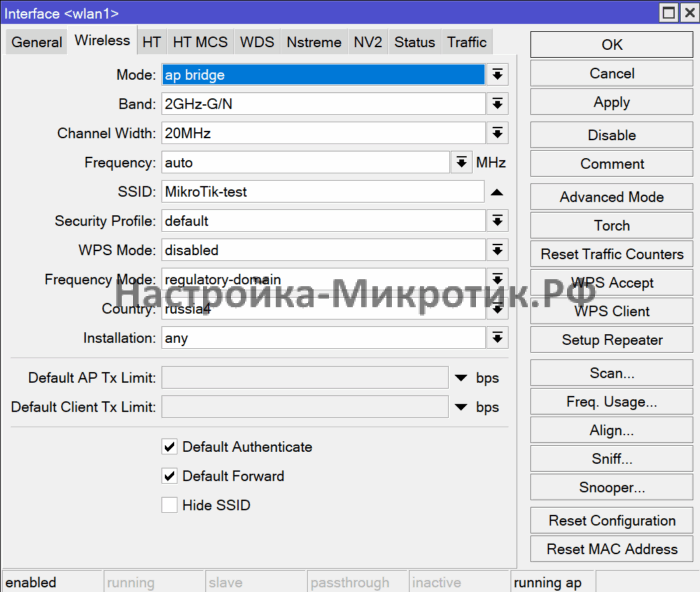Open the Snooper... tool
Viewport: 700px width, 592px height.
coord(611,488)
